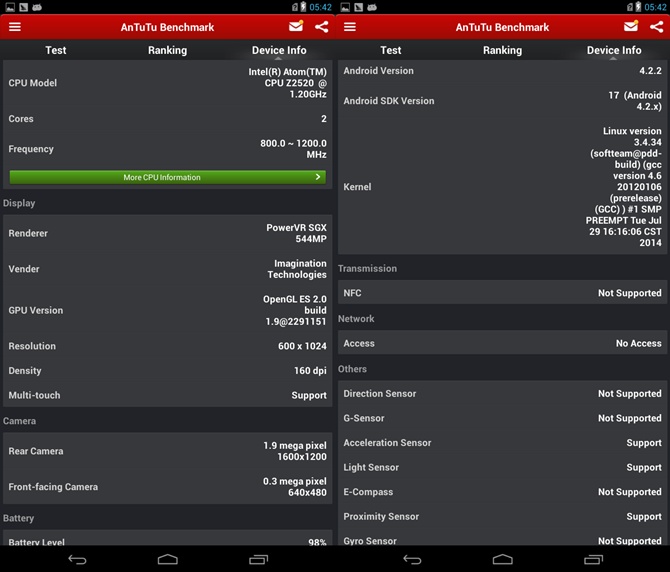Screen dimensions: 670x572
Task: Open the mail icon in left screen
Action: (296, 26)
